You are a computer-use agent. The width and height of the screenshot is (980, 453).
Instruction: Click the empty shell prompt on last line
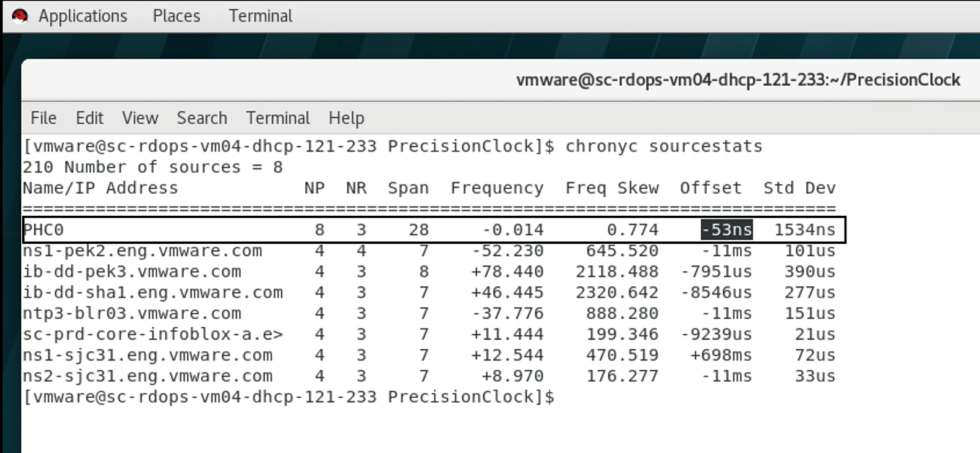tap(288, 397)
